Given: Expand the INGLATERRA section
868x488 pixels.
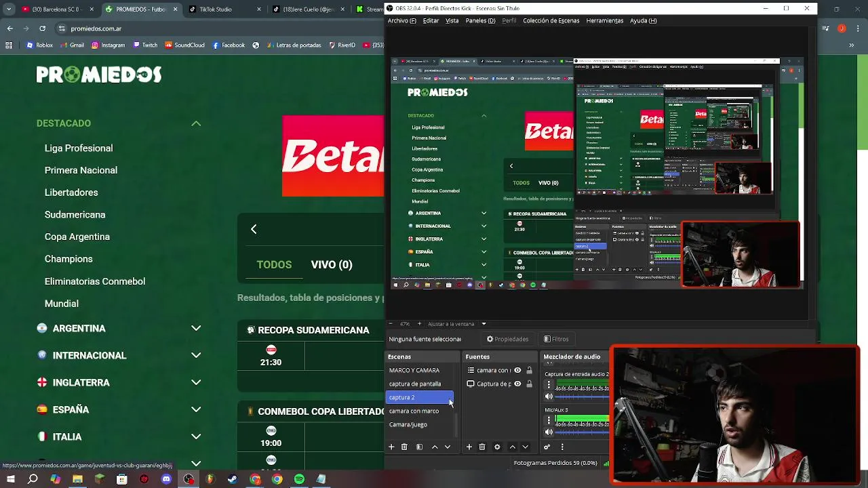Looking at the screenshot, I should [x=196, y=382].
